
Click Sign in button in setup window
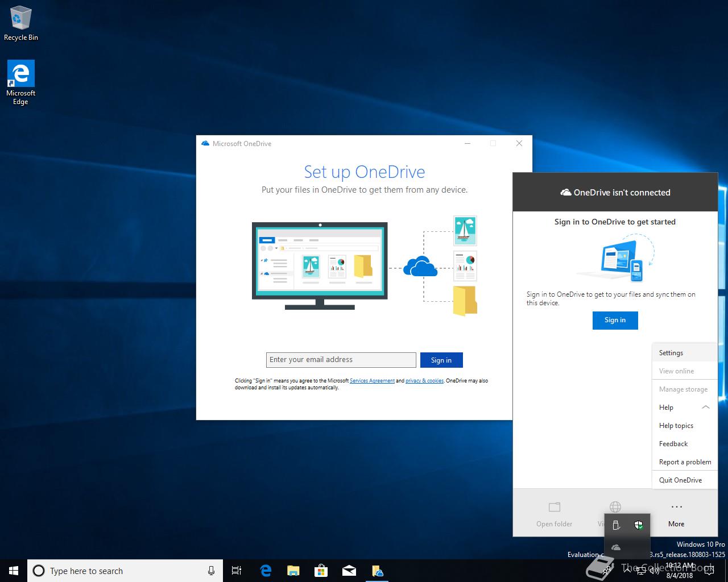(441, 360)
